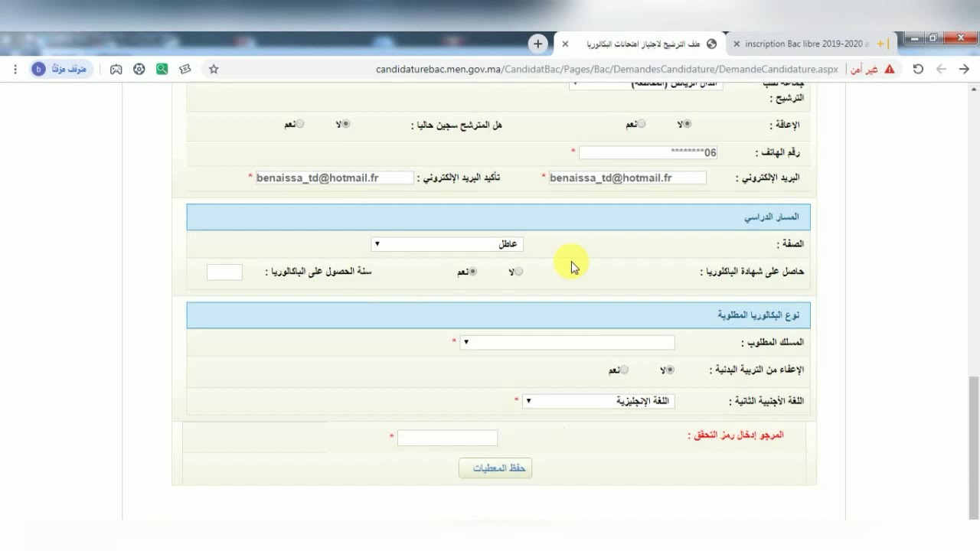
Task: Close the inscription Bac libre tab
Action: 737,44
